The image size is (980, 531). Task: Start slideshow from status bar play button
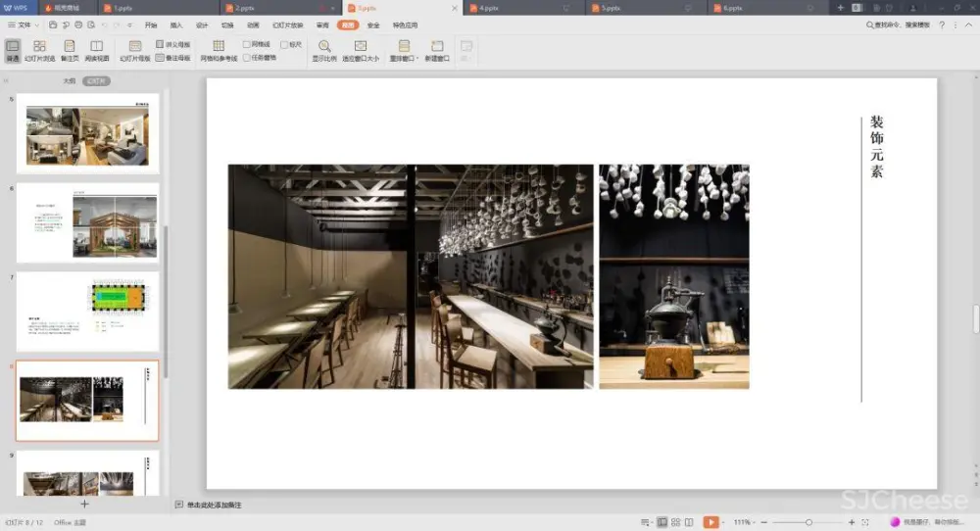pyautogui.click(x=710, y=522)
